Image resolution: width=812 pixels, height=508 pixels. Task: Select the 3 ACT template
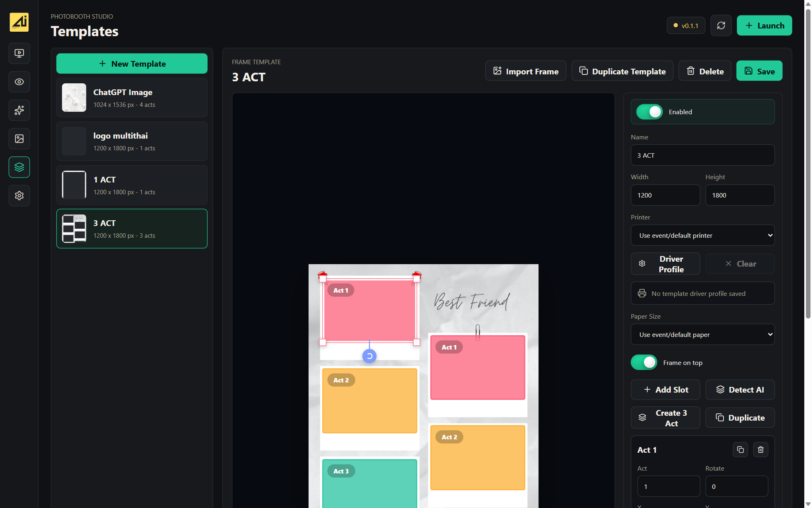(x=132, y=228)
